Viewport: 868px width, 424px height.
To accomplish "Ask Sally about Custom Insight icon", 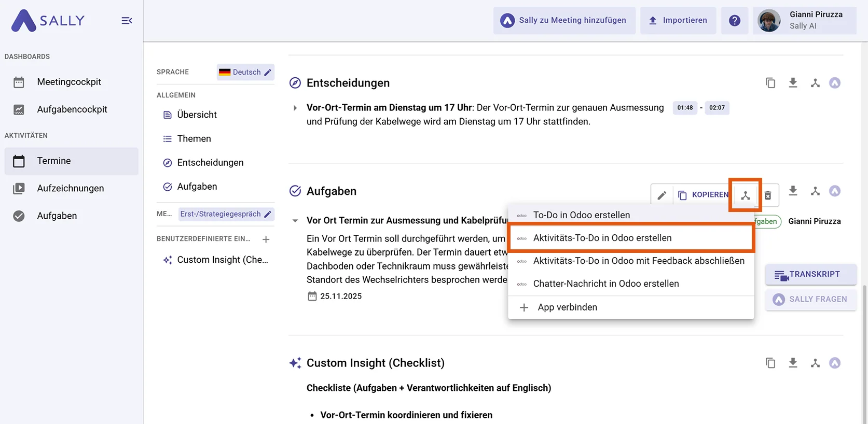I will 835,363.
